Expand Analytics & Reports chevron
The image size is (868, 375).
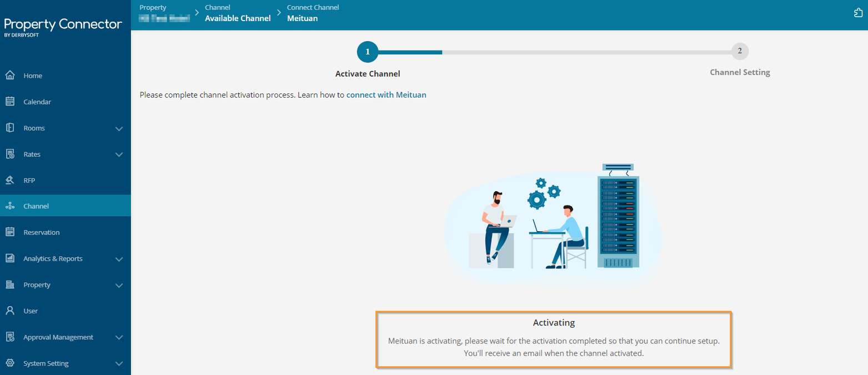point(119,259)
